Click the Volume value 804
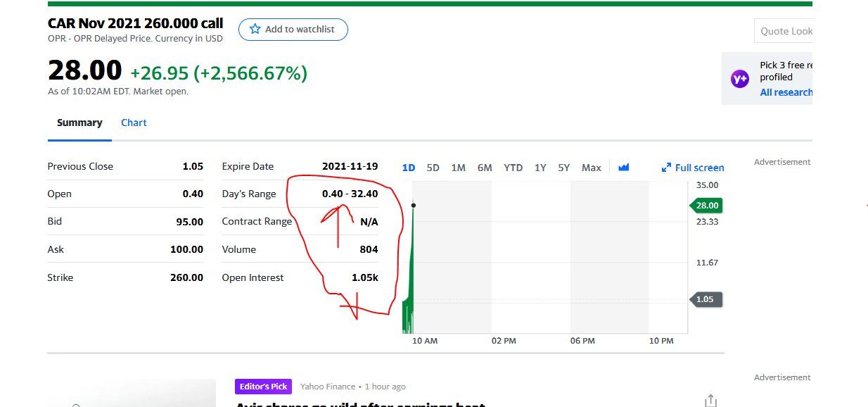This screenshot has width=868, height=407. [369, 249]
